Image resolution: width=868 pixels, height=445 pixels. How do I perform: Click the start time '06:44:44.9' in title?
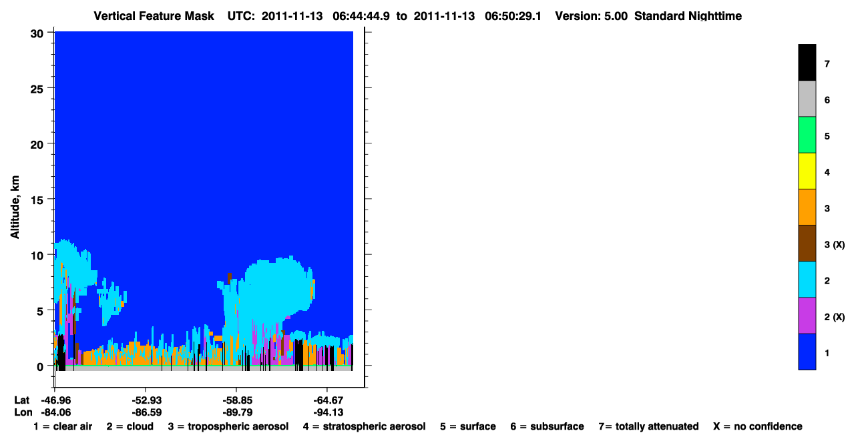361,15
